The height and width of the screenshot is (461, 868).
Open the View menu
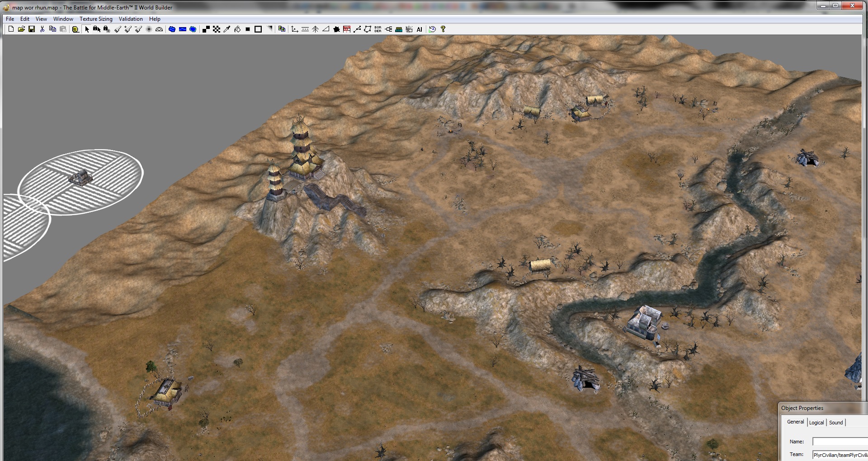[x=41, y=19]
